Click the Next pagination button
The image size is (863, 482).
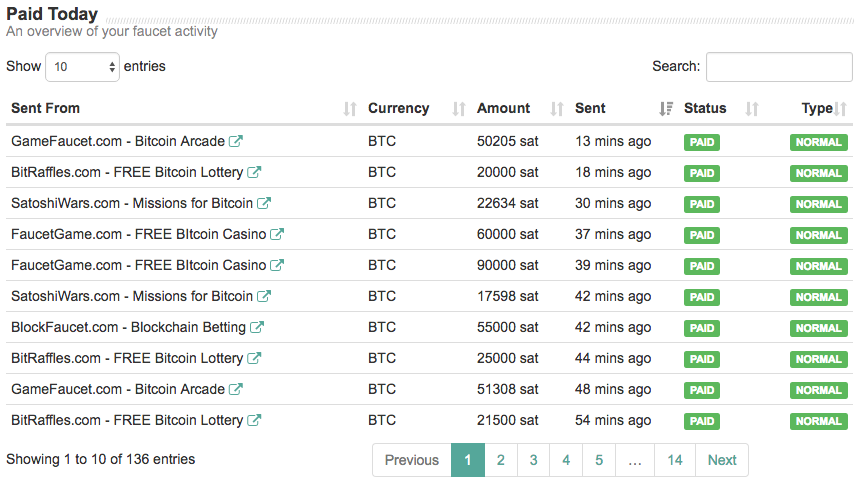tap(722, 460)
